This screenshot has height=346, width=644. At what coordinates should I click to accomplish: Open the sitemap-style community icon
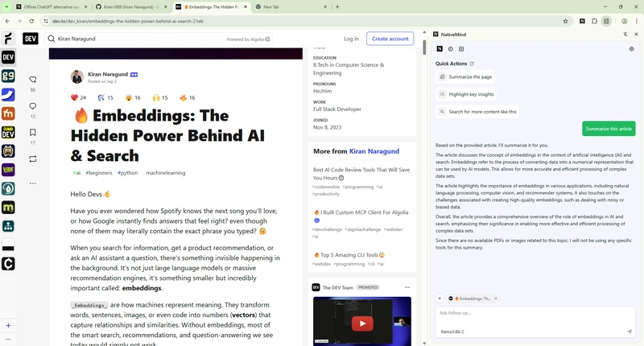(8, 226)
